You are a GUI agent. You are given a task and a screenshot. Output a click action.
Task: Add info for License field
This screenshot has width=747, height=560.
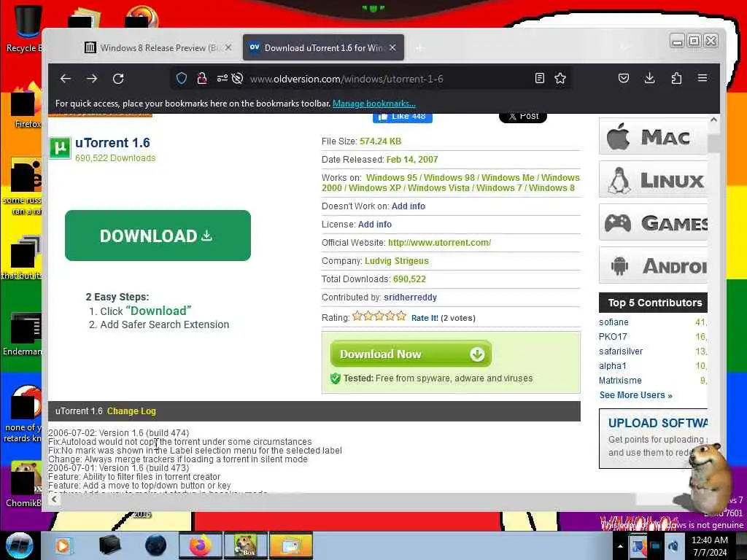374,225
